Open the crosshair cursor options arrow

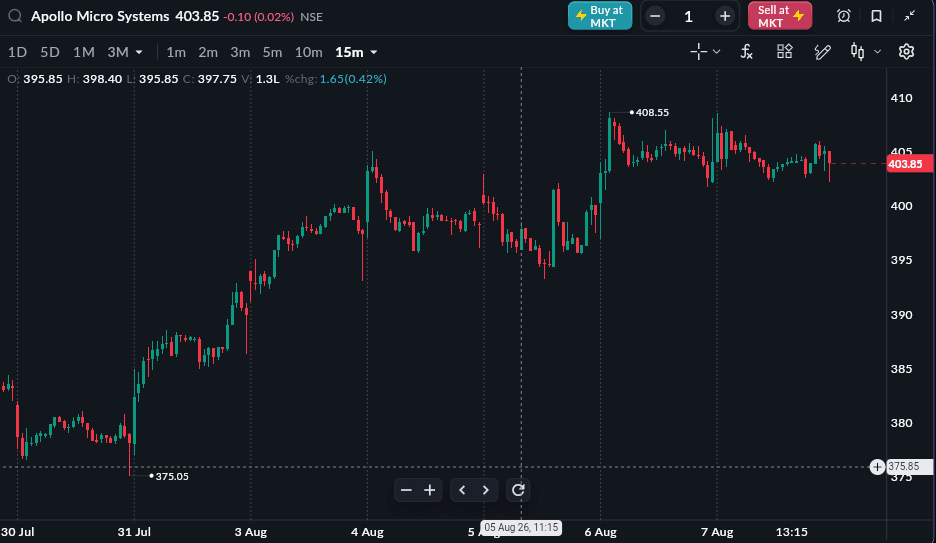coord(716,52)
